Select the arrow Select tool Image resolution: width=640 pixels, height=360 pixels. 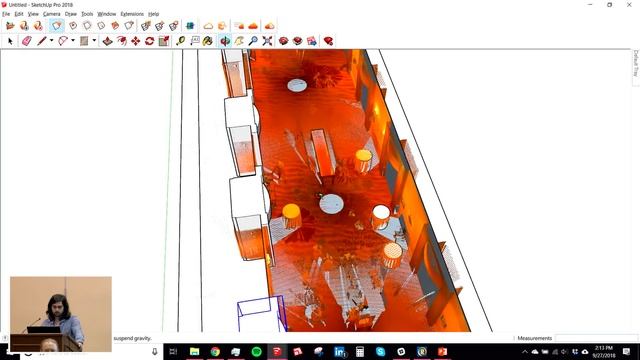[x=11, y=41]
